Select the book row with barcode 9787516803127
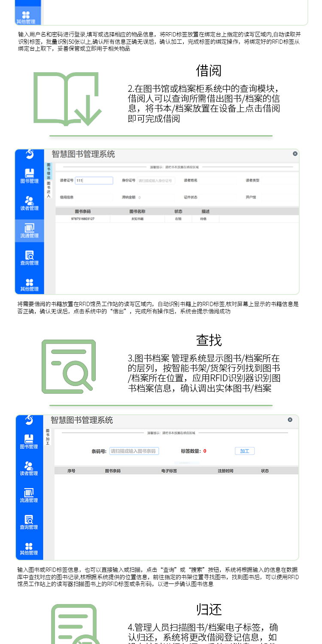The image size is (322, 644). pyautogui.click(x=83, y=219)
